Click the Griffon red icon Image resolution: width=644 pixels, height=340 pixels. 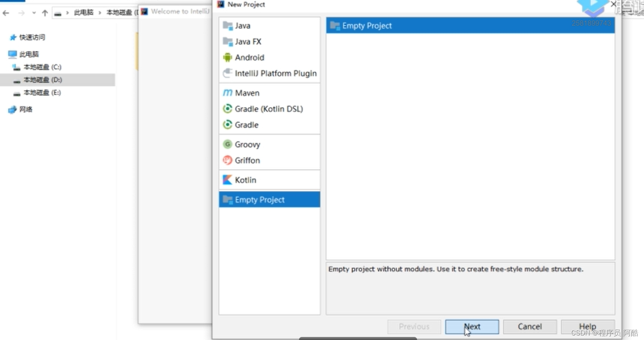[x=227, y=160]
